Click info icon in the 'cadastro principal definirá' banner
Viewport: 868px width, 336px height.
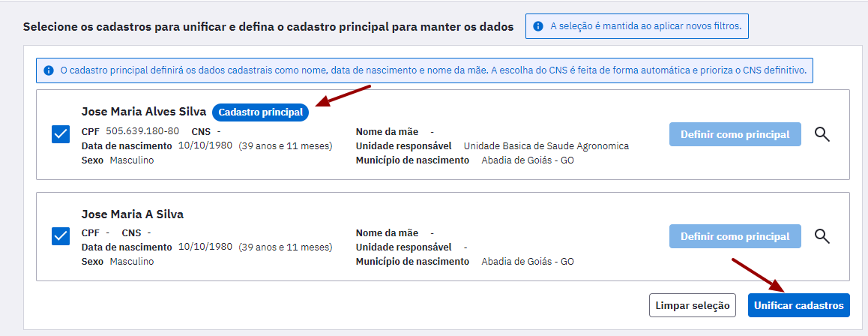[49, 70]
